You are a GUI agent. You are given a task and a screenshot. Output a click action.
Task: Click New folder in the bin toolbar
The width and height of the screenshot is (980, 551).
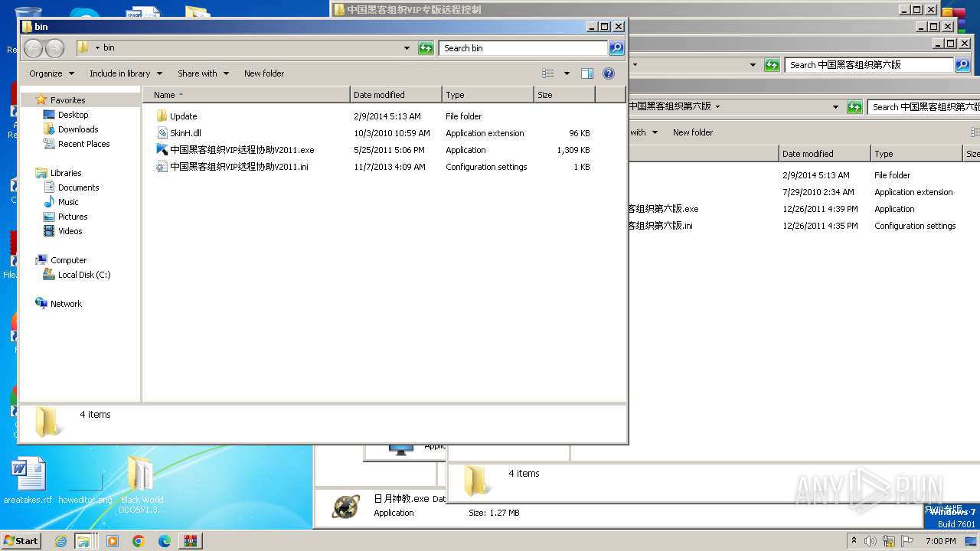pos(264,73)
